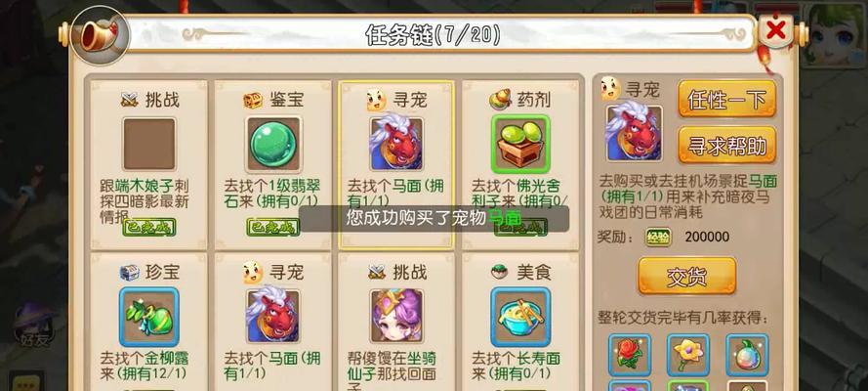Select the rainbow gem pouch reward icon
Image resolution: width=868 pixels, height=391 pixels.
(747, 355)
